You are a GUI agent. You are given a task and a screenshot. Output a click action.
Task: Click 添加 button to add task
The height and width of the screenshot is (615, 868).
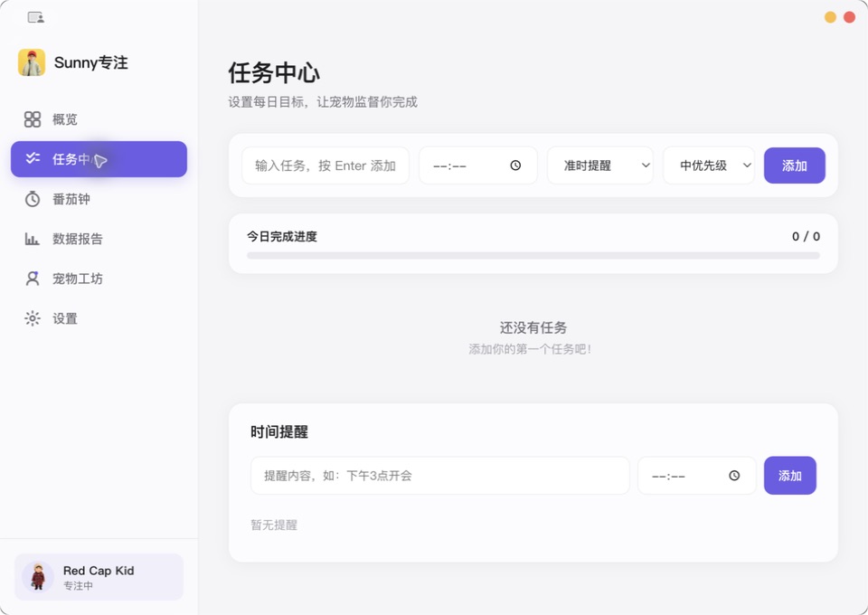point(795,165)
